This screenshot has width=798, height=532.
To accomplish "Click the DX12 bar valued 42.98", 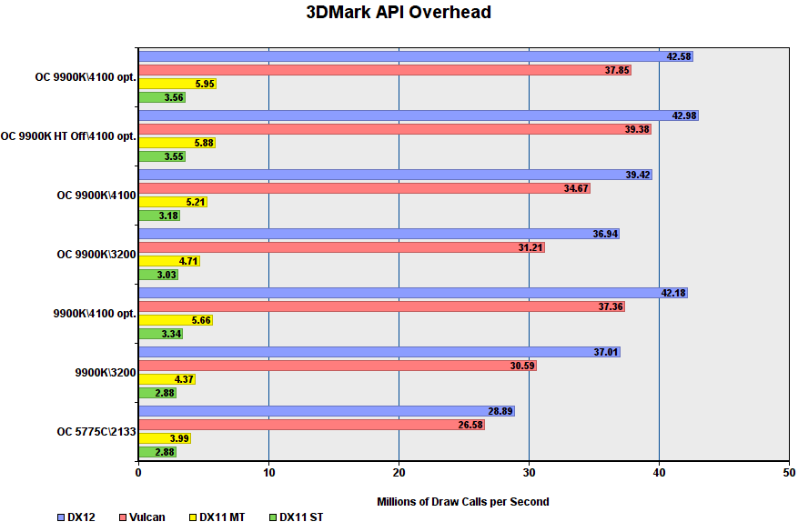I will (x=419, y=115).
